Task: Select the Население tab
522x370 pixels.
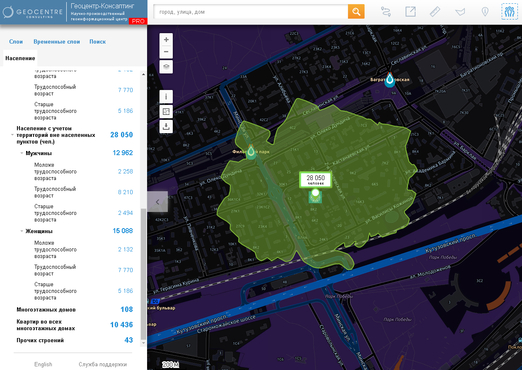Action: pos(20,58)
